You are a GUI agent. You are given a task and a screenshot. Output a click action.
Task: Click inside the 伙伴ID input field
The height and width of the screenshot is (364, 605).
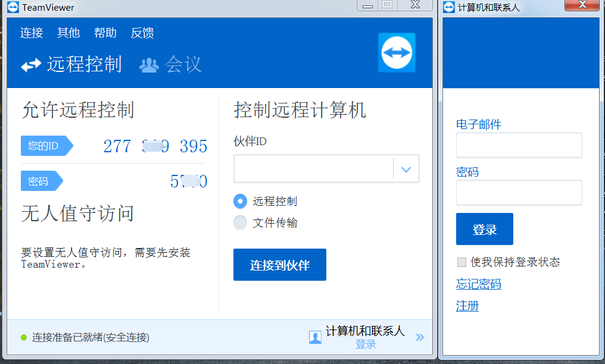tap(313, 169)
